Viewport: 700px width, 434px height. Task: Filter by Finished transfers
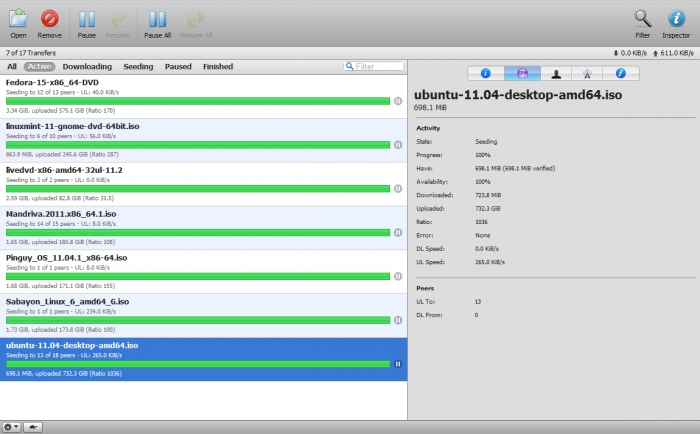pyautogui.click(x=218, y=67)
